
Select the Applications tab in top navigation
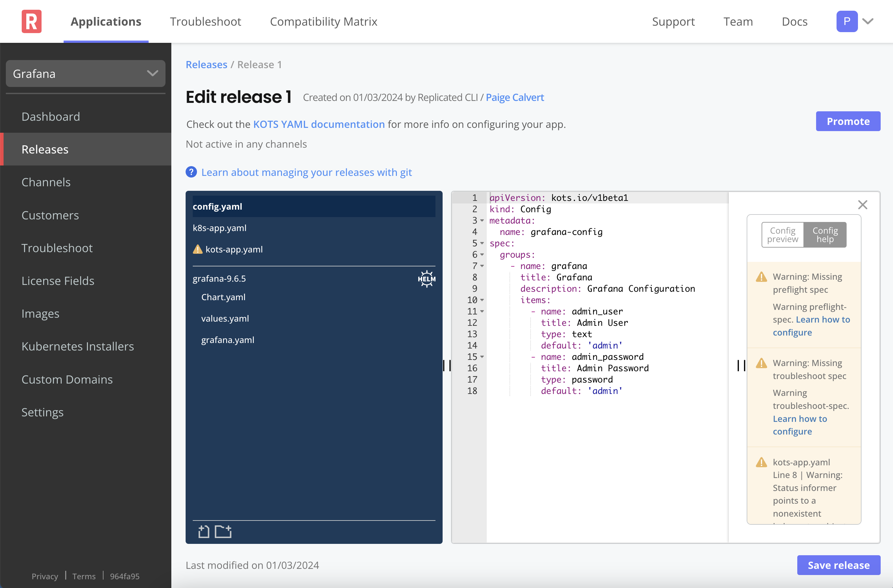pyautogui.click(x=106, y=21)
